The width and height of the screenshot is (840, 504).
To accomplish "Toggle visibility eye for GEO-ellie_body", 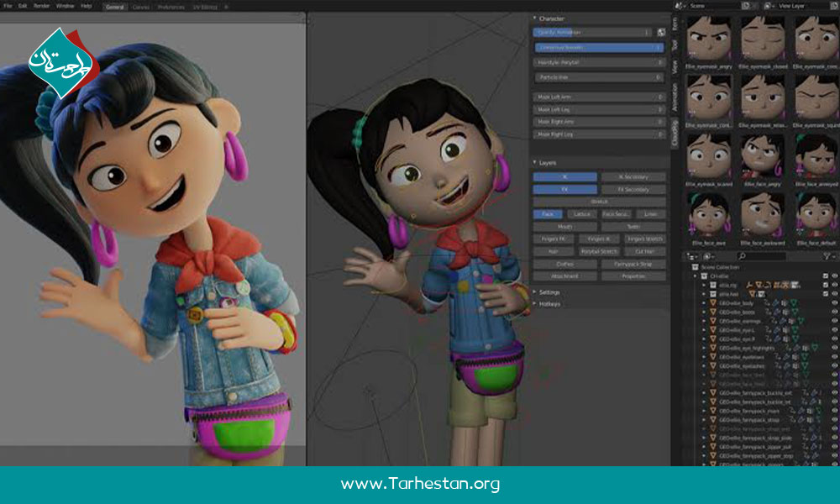I will tap(834, 303).
